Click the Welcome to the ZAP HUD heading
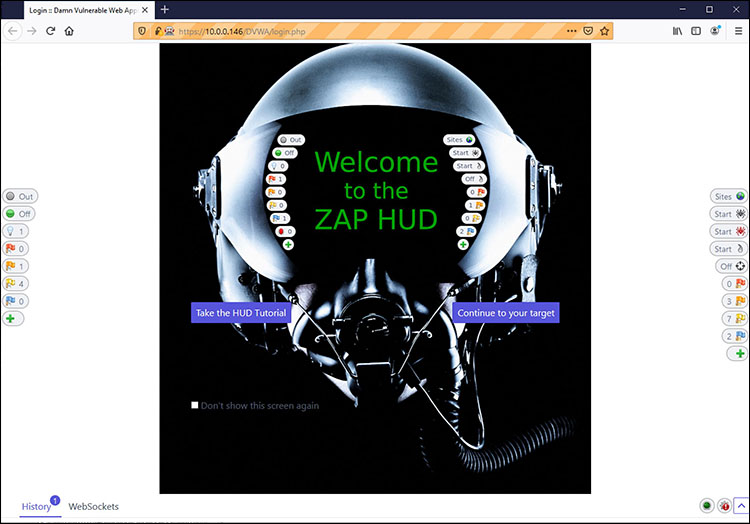 [x=376, y=191]
